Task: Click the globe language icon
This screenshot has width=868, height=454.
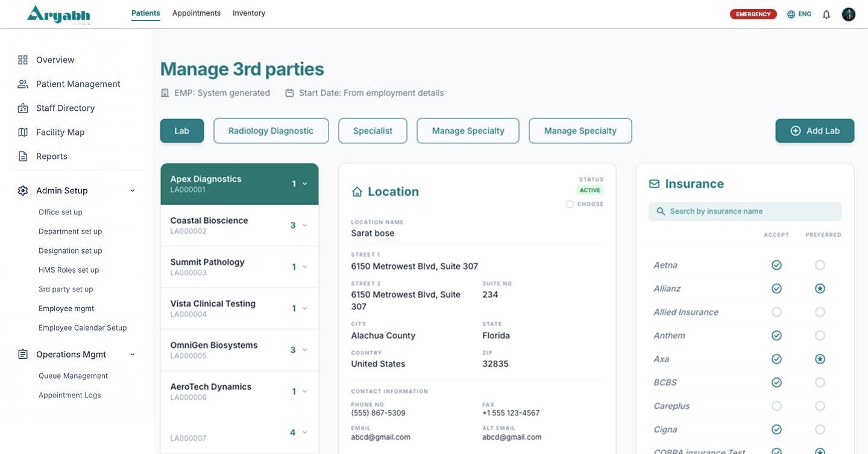Action: [791, 14]
